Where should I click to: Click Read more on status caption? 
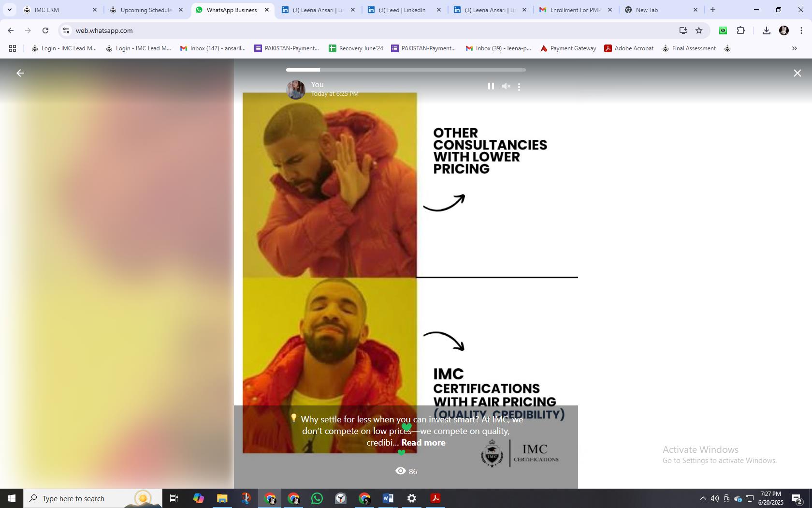423,443
